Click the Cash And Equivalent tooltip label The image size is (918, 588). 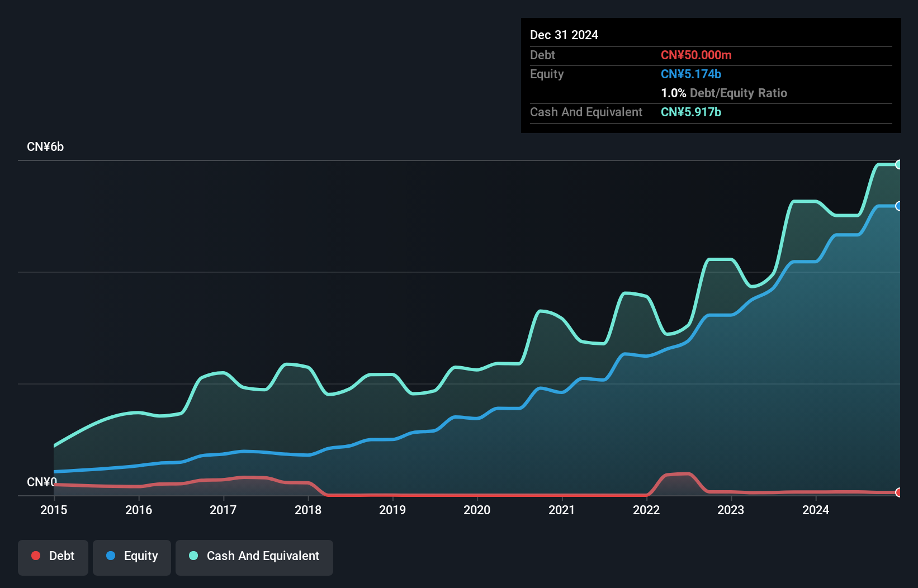[x=586, y=112]
